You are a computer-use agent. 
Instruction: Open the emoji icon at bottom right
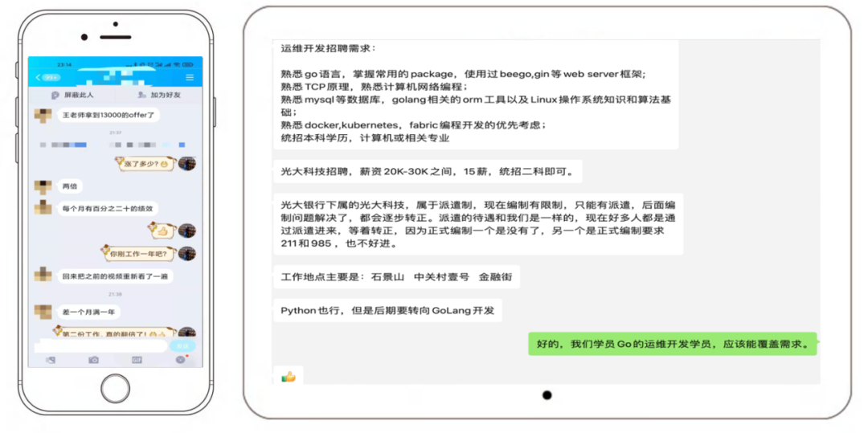pos(180,360)
